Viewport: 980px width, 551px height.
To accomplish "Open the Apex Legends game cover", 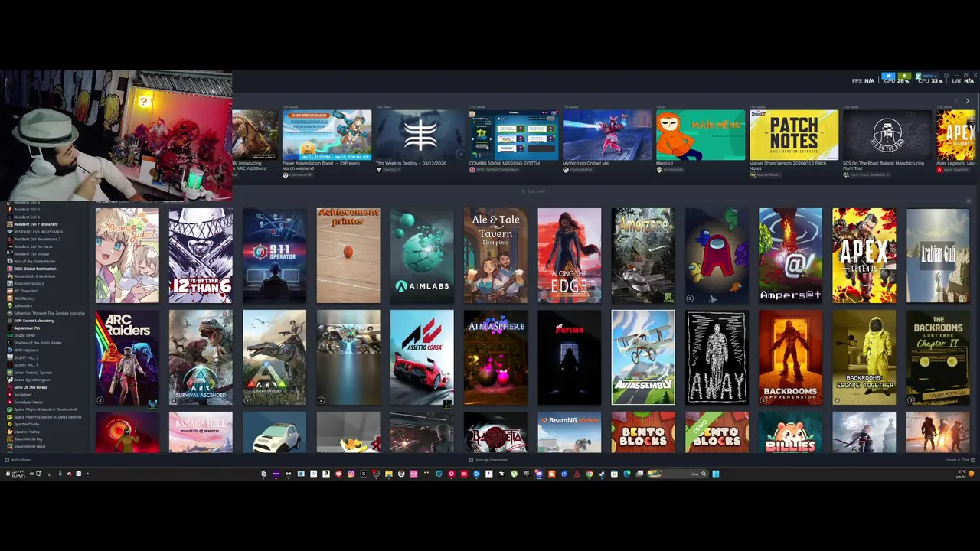I will coord(864,256).
